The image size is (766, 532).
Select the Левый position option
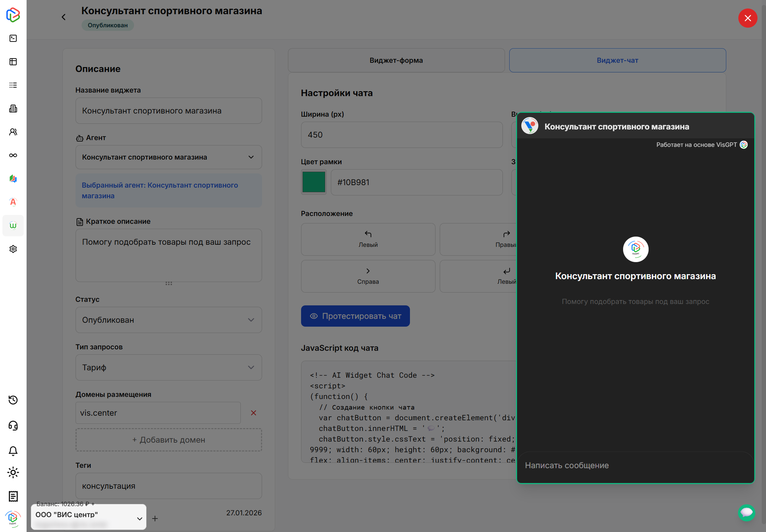tap(368, 239)
